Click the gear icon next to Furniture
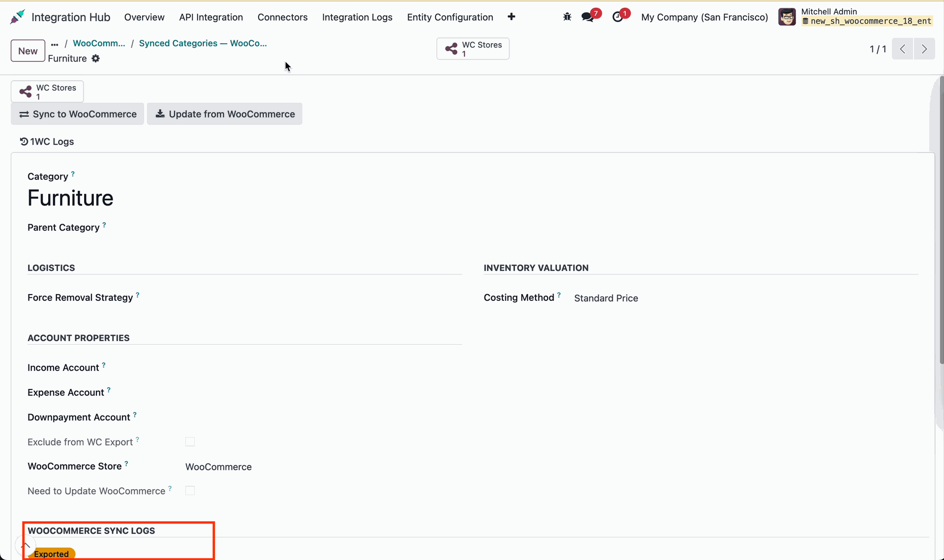 (96, 59)
